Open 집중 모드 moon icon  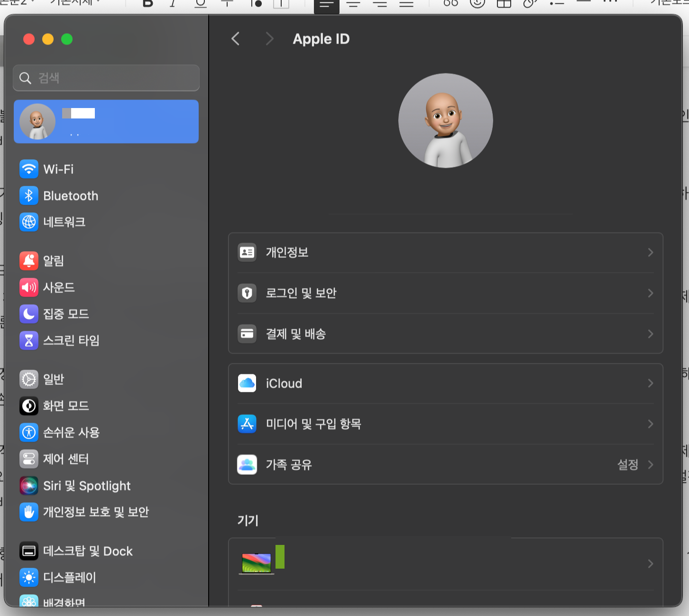point(29,314)
